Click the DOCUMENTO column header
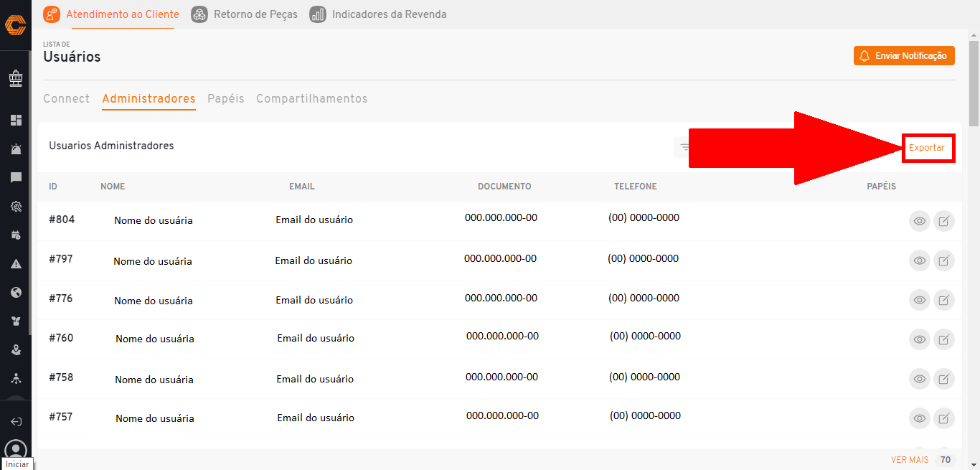Image resolution: width=980 pixels, height=470 pixels. pos(504,187)
